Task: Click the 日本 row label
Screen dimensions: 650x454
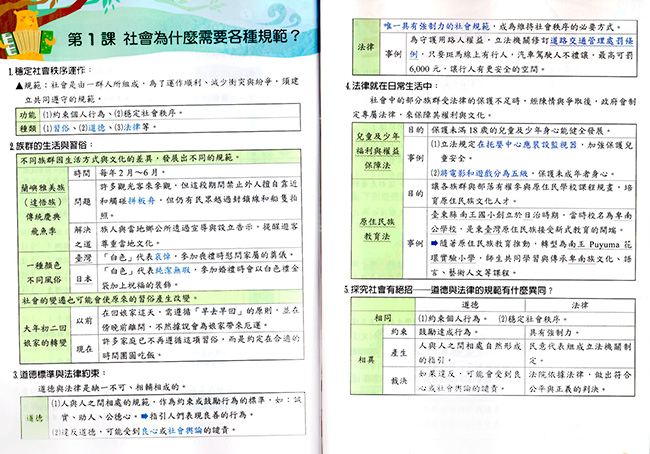Action: click(x=84, y=279)
